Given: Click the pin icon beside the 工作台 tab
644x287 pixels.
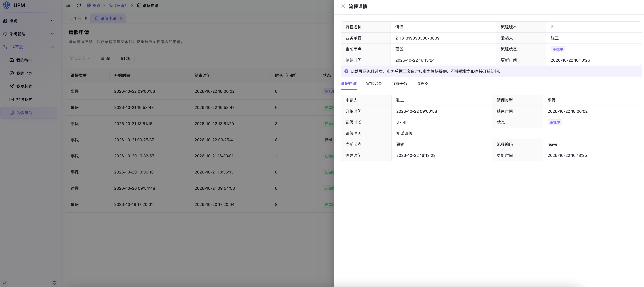Looking at the screenshot, I should coord(86,18).
